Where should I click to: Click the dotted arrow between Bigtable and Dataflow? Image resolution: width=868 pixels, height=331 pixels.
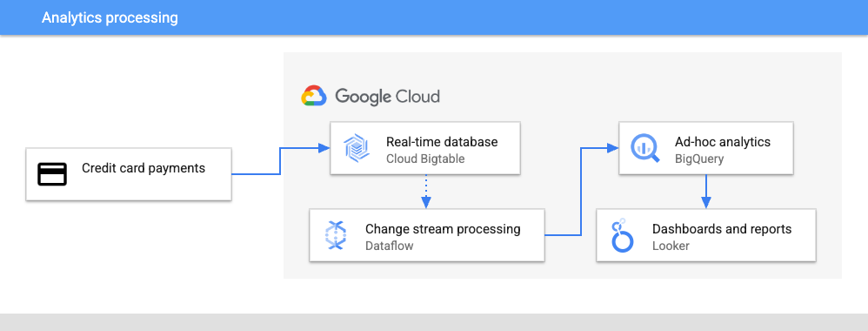[x=425, y=192]
